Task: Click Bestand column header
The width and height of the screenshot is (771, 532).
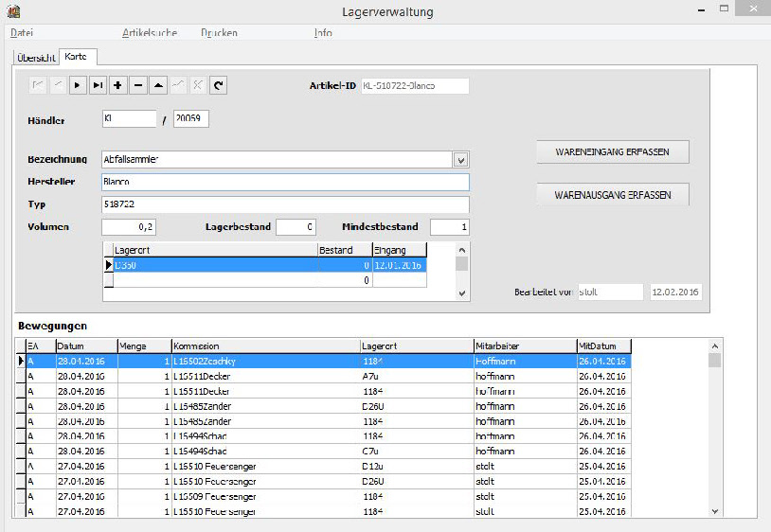Action: point(345,250)
